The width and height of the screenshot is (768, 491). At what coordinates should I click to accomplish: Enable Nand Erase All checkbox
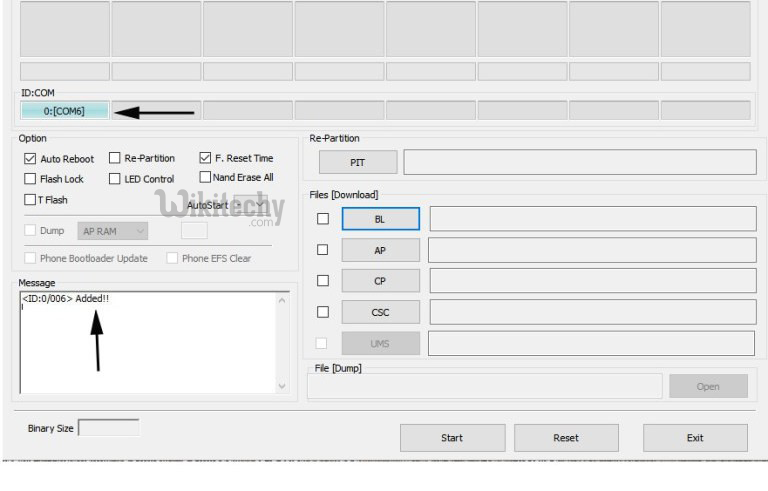click(x=205, y=177)
